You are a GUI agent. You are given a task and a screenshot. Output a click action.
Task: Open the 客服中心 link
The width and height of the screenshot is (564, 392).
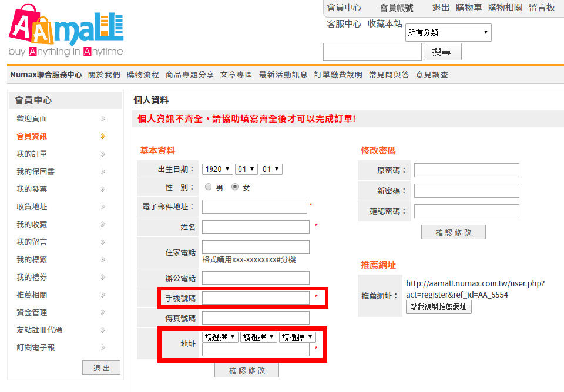[344, 23]
